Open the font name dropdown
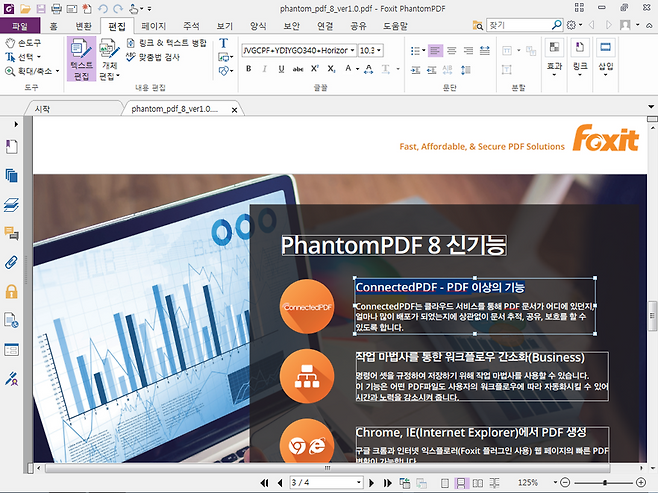Viewport: 658px width, 493px height. 352,50
